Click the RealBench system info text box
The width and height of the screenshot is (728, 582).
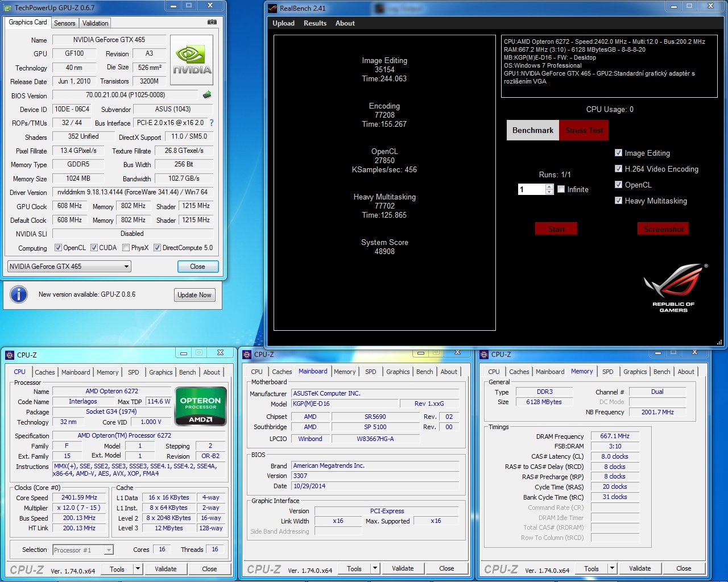[x=609, y=66]
